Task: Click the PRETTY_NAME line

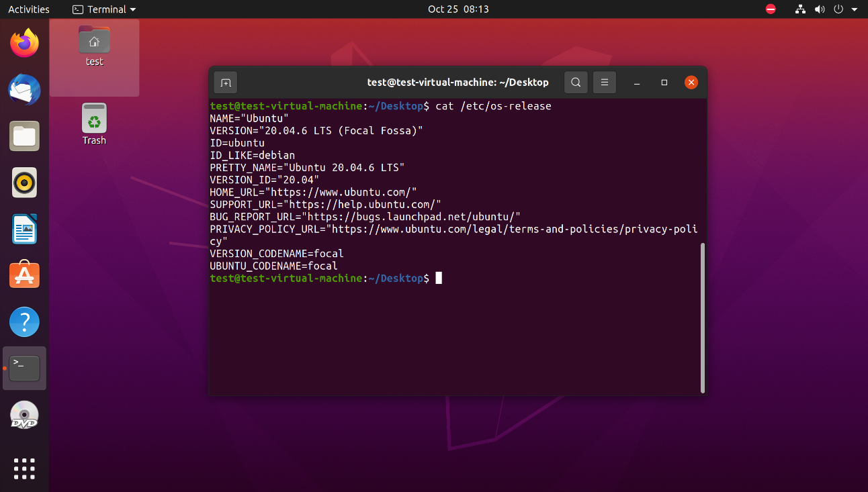Action: tap(308, 167)
